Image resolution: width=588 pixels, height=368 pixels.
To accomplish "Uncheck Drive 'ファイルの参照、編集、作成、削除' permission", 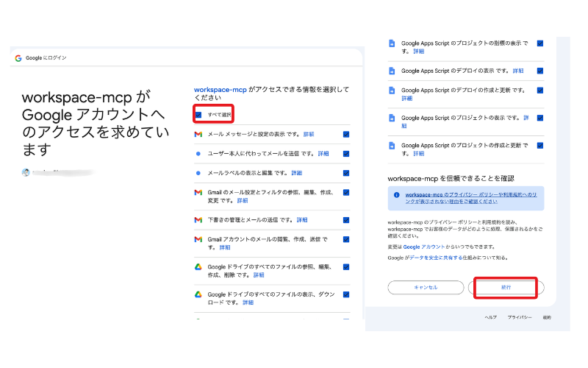I will (346, 267).
